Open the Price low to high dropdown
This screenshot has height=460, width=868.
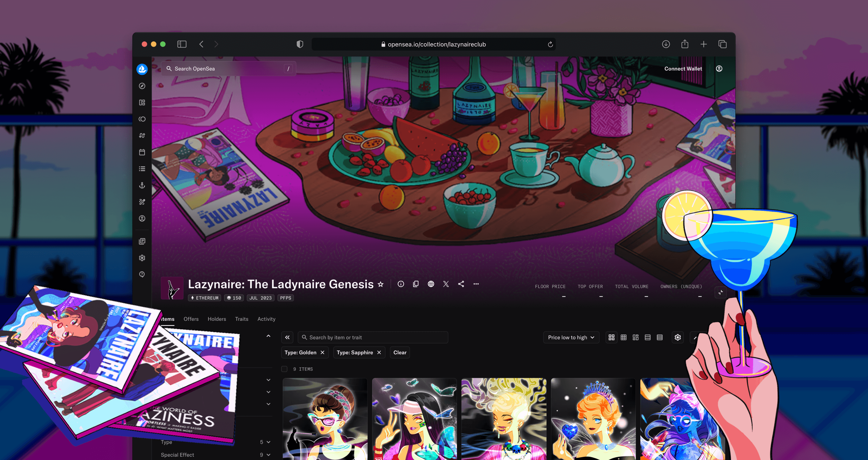point(571,337)
